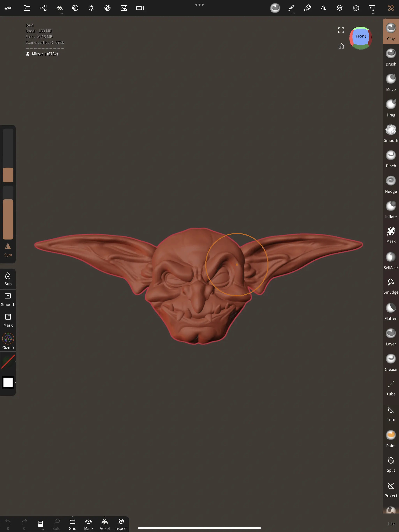399x532 pixels.
Task: Open the white alpha color swatch
Action: click(x=8, y=382)
